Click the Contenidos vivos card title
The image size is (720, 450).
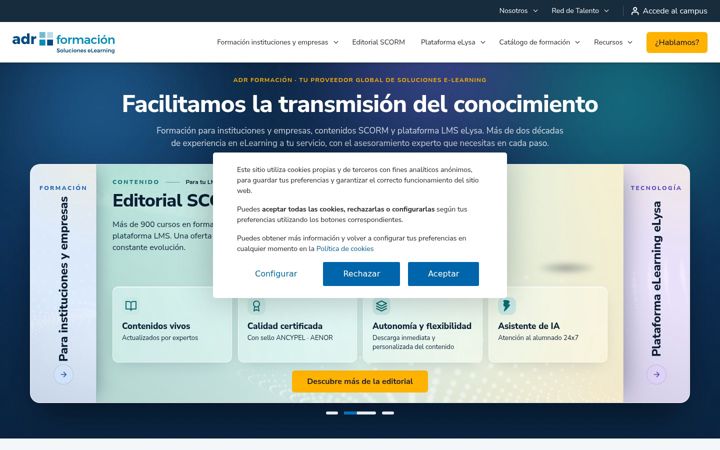tap(156, 326)
